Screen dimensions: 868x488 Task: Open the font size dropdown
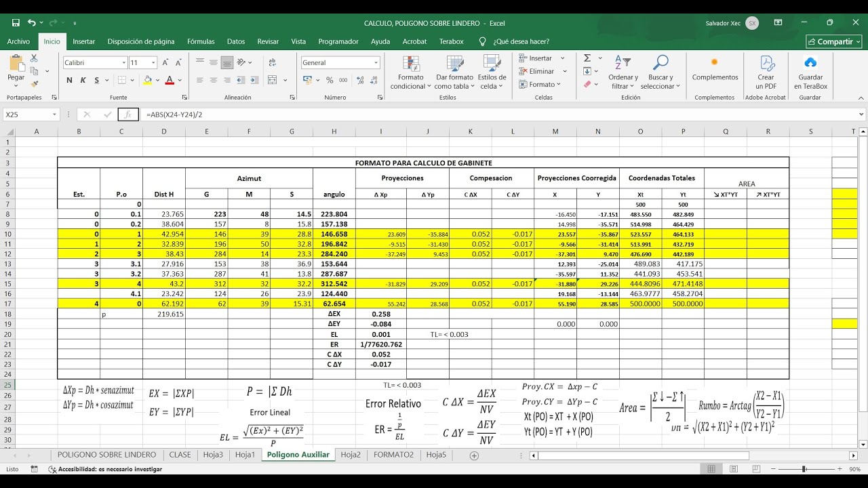click(x=153, y=62)
